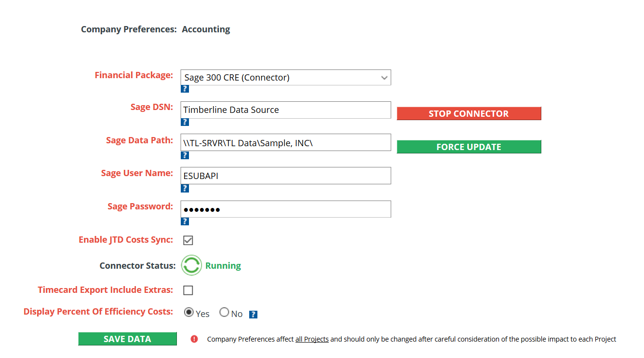
Task: Enable Timecard Export Include Extras checkbox
Action: (188, 290)
